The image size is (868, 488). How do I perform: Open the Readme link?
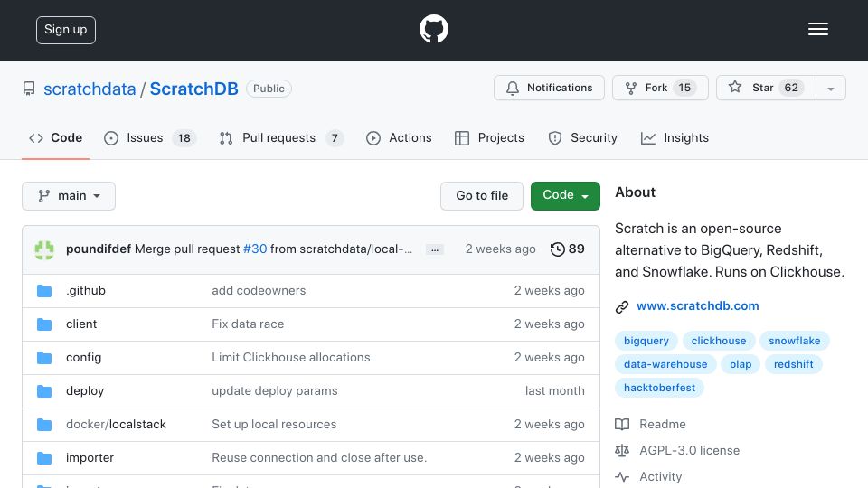point(662,425)
